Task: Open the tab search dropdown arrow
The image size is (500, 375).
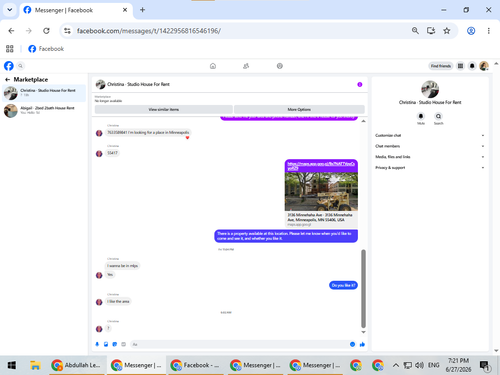Action: pyautogui.click(x=10, y=10)
